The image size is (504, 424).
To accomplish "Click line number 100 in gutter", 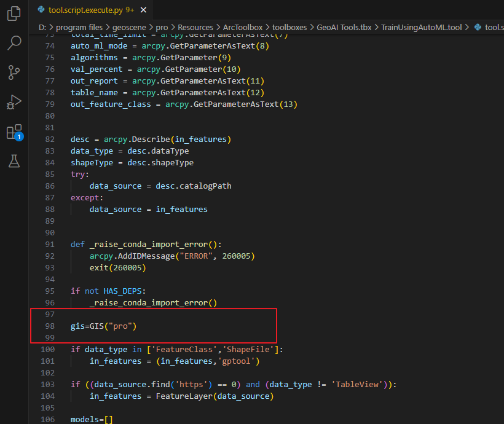I will pyautogui.click(x=47, y=350).
